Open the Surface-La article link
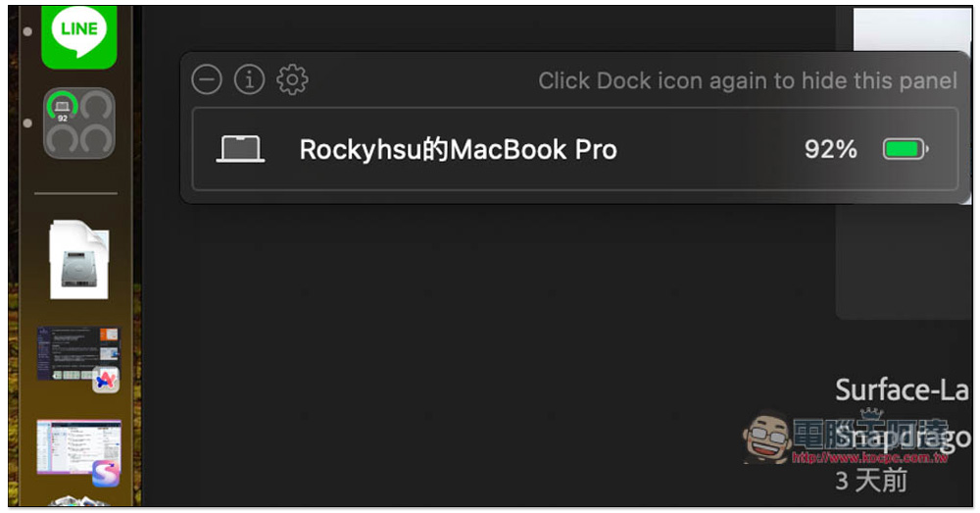 [x=902, y=390]
